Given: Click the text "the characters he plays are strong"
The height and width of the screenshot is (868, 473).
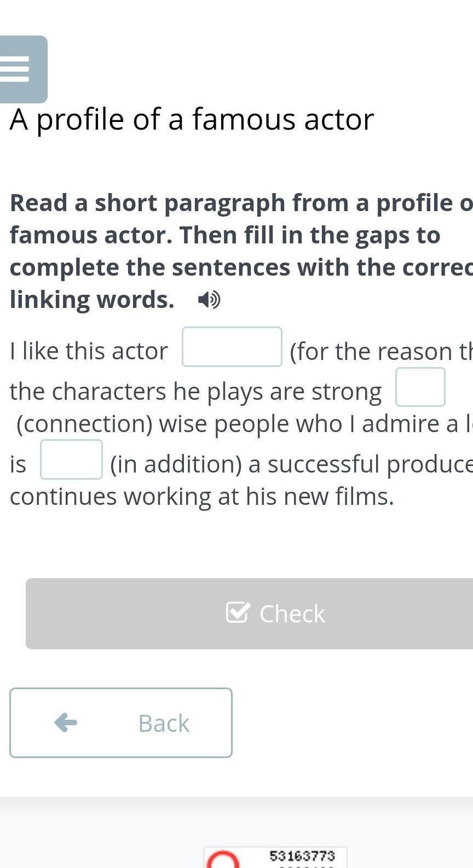Looking at the screenshot, I should (x=195, y=392).
